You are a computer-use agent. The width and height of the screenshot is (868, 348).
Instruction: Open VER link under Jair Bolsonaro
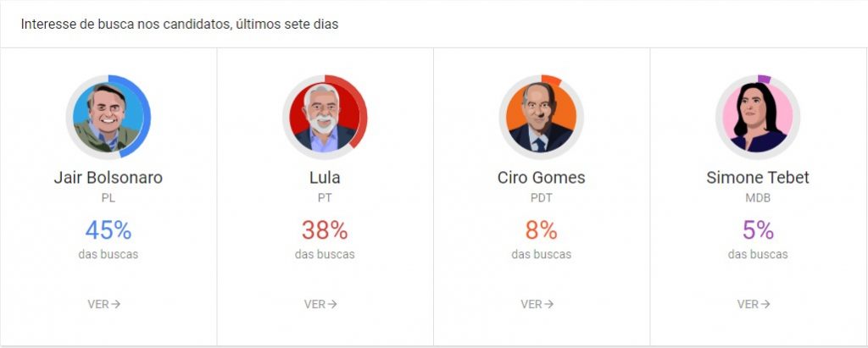(104, 304)
